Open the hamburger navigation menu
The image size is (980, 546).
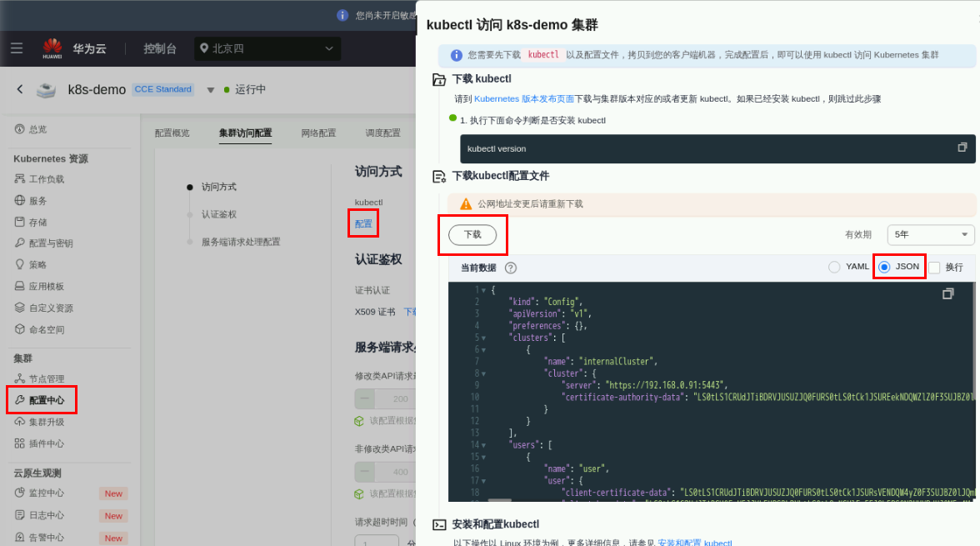[x=17, y=48]
